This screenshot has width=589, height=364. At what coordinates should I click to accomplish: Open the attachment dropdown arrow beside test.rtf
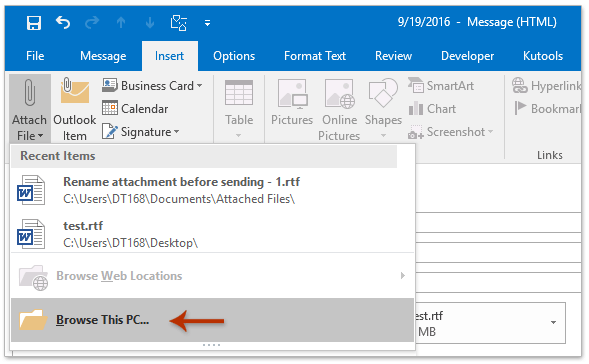coord(553,322)
